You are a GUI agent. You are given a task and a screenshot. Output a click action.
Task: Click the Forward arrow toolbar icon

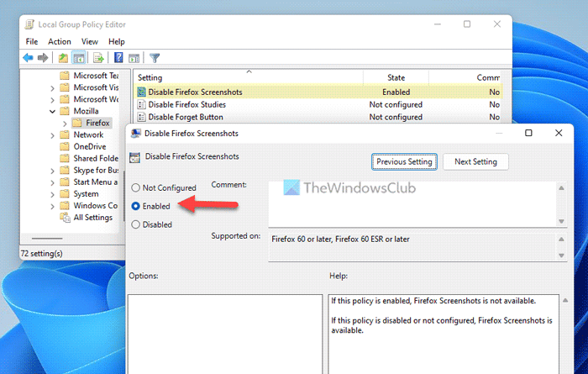(x=43, y=58)
